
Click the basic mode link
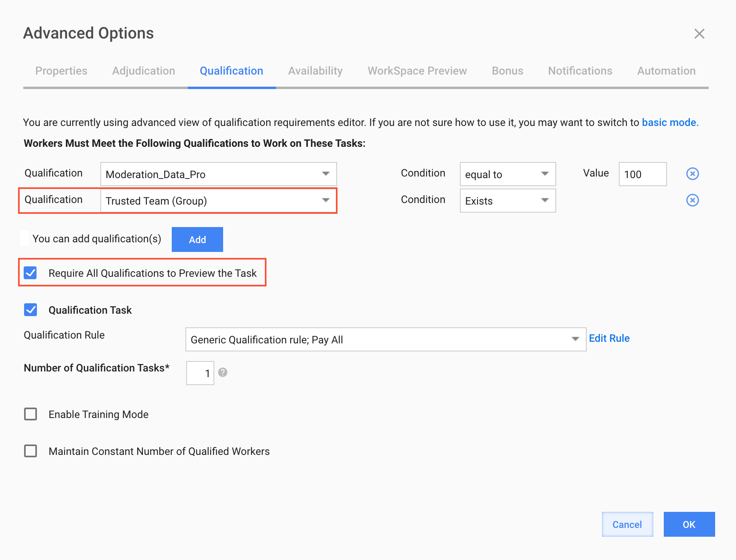670,122
